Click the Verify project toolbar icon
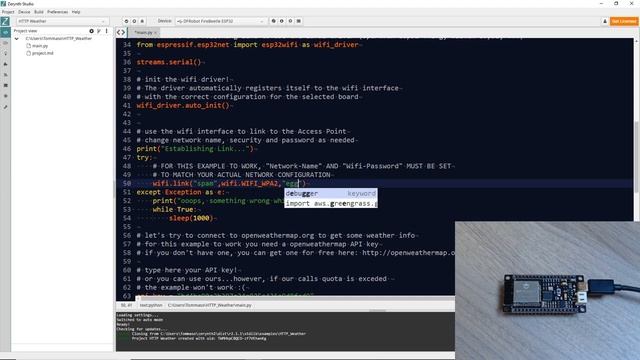The image size is (640, 360). tap(126, 21)
